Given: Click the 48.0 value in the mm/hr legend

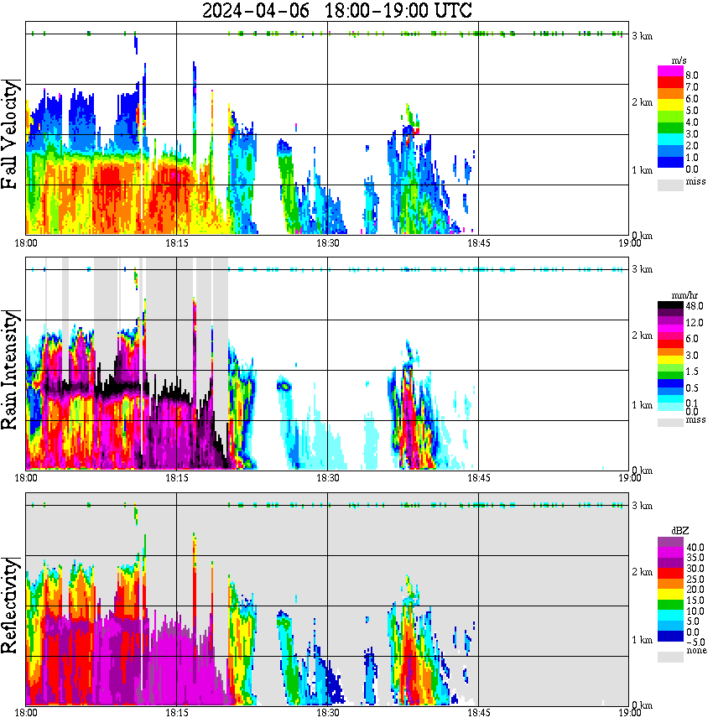Looking at the screenshot, I should (694, 306).
